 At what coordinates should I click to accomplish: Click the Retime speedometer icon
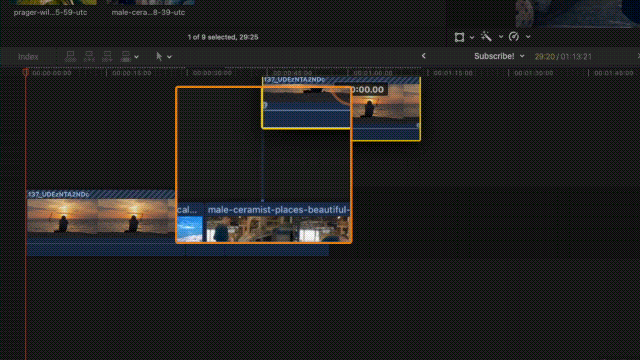click(514, 37)
